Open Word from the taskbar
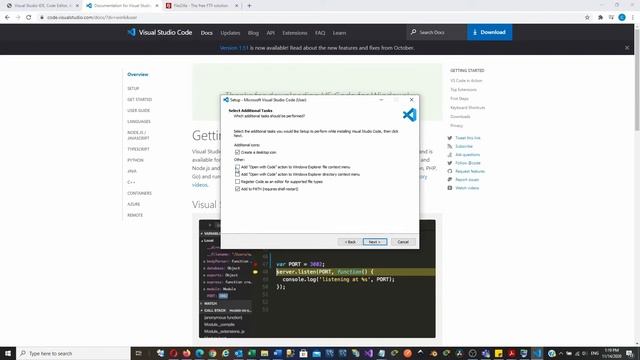This screenshot has width=640, height=360. [278, 353]
